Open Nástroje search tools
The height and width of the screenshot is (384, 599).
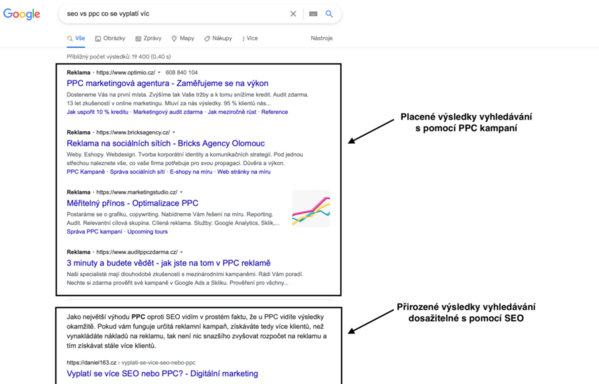coord(322,38)
